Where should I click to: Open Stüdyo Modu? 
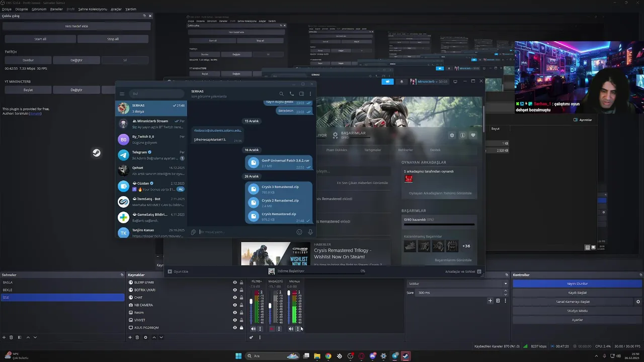577,311
